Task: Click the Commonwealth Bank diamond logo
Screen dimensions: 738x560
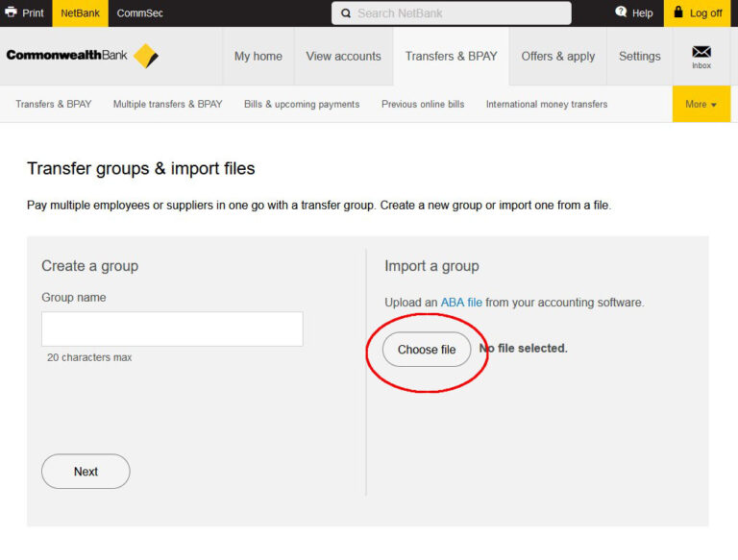Action: pyautogui.click(x=145, y=56)
